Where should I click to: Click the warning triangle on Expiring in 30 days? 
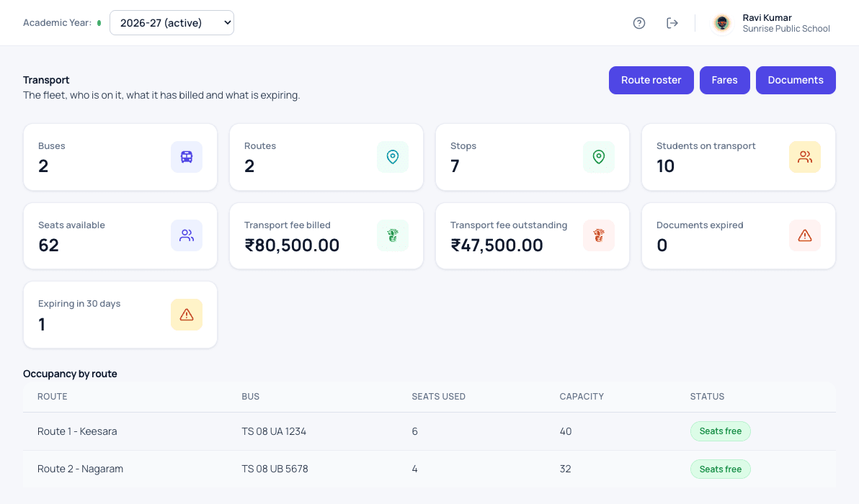click(187, 315)
